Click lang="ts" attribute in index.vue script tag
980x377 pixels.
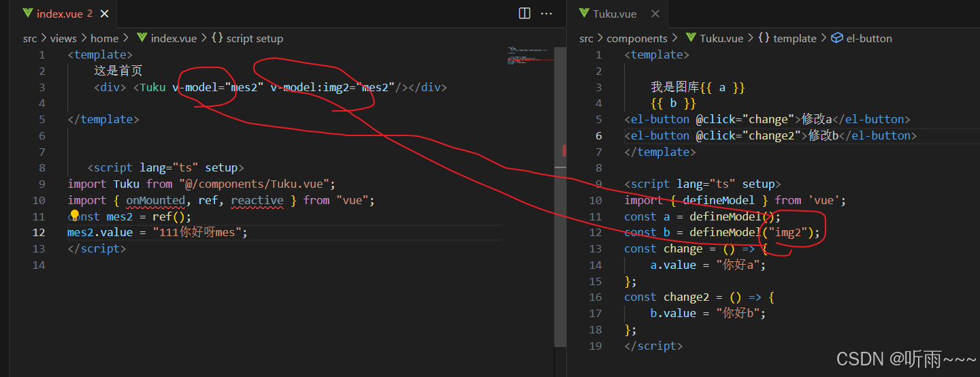point(169,167)
